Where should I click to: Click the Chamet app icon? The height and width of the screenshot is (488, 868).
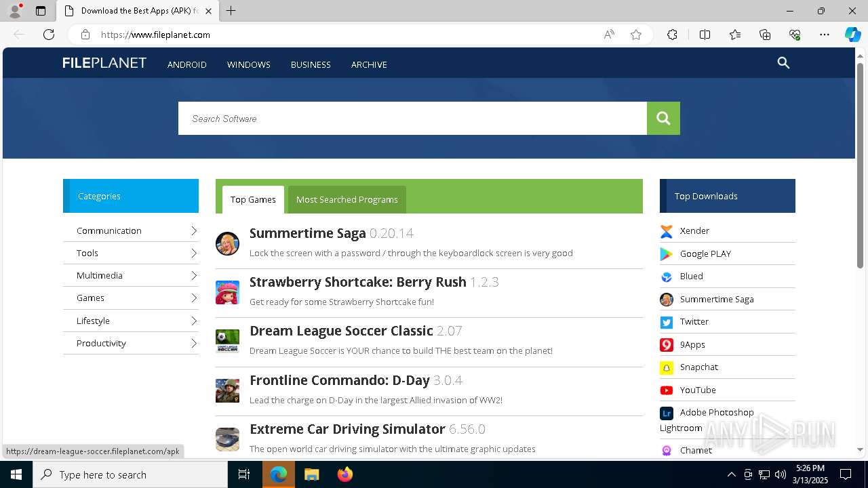point(667,451)
